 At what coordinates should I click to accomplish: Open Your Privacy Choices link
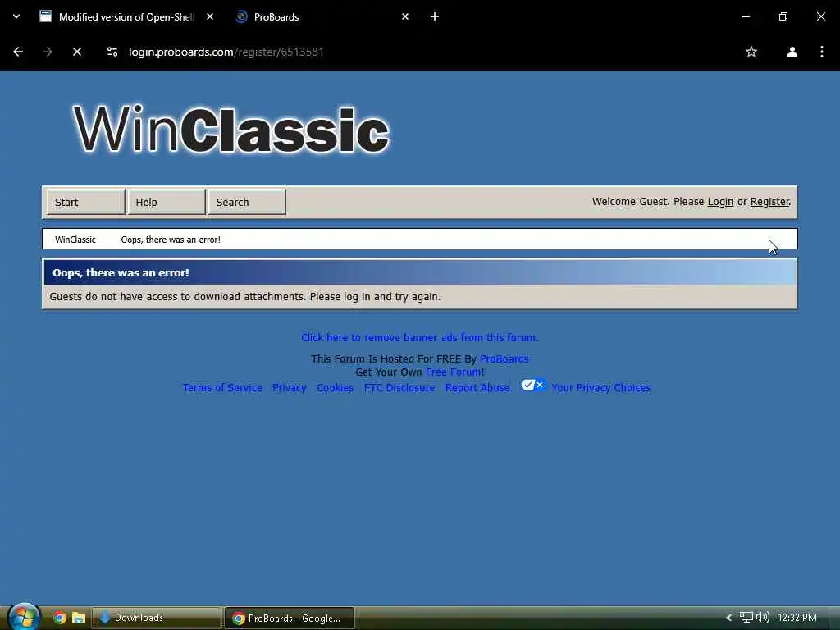coord(601,387)
